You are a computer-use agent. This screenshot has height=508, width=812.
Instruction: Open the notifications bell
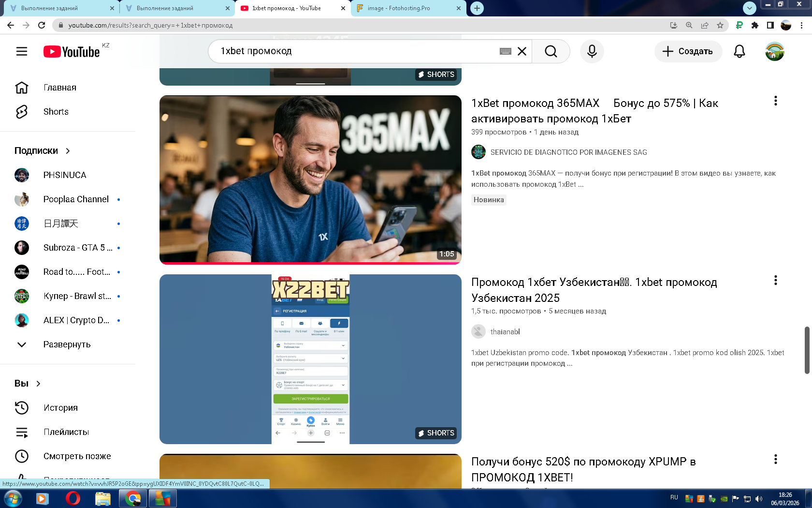tap(739, 51)
